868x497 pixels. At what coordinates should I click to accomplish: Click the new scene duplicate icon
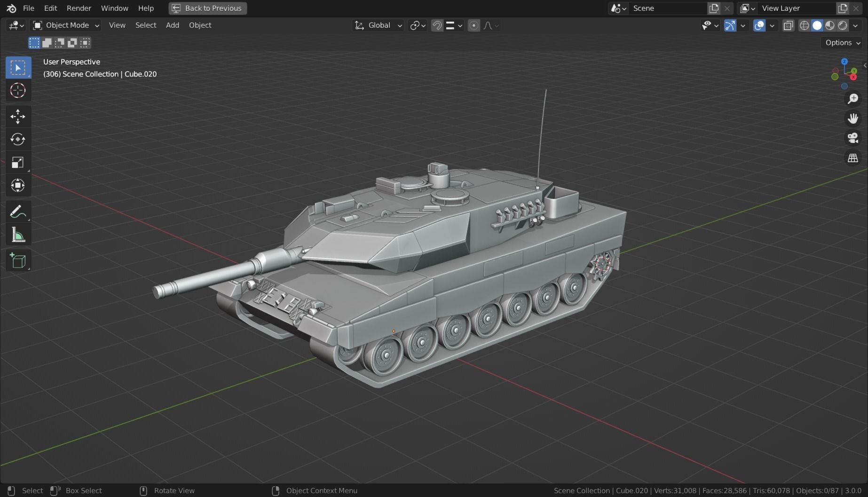[714, 8]
